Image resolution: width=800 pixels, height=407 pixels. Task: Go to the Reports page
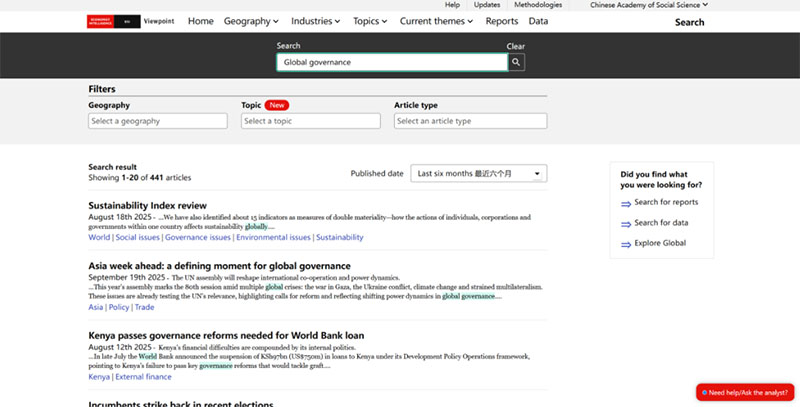[x=502, y=21]
